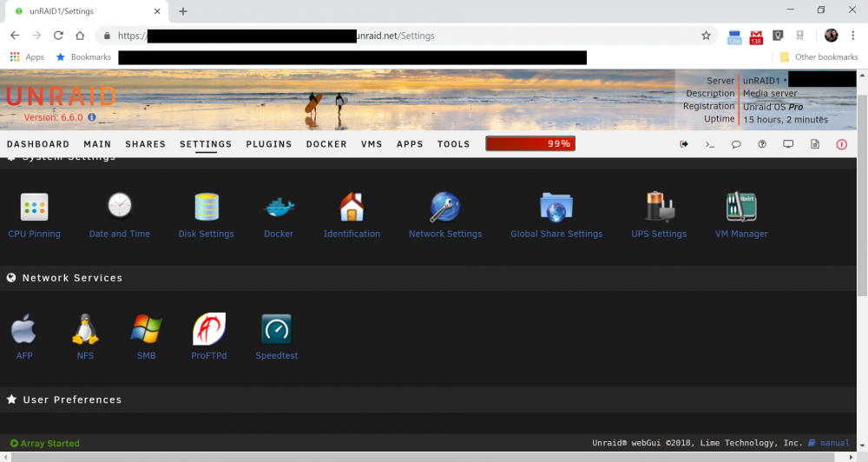
Task: Toggle the help question mark icon
Action: click(x=762, y=144)
